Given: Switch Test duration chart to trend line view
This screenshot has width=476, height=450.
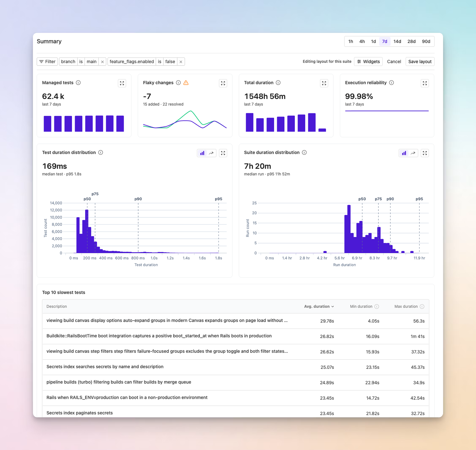Looking at the screenshot, I should click(x=211, y=153).
